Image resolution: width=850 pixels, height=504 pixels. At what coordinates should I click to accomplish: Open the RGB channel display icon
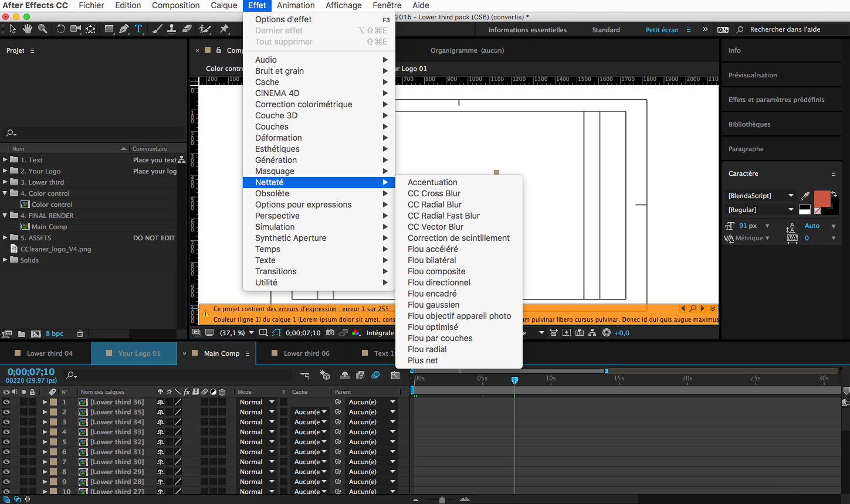355,333
